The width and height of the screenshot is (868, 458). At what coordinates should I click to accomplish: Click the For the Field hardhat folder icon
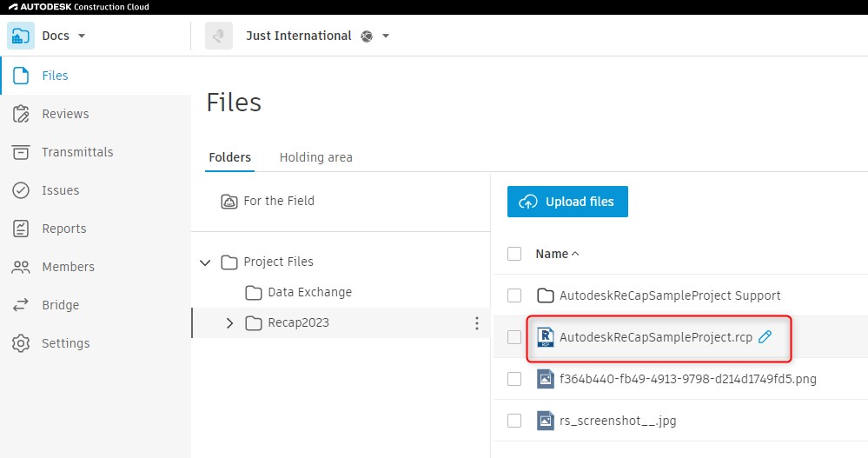coord(229,201)
